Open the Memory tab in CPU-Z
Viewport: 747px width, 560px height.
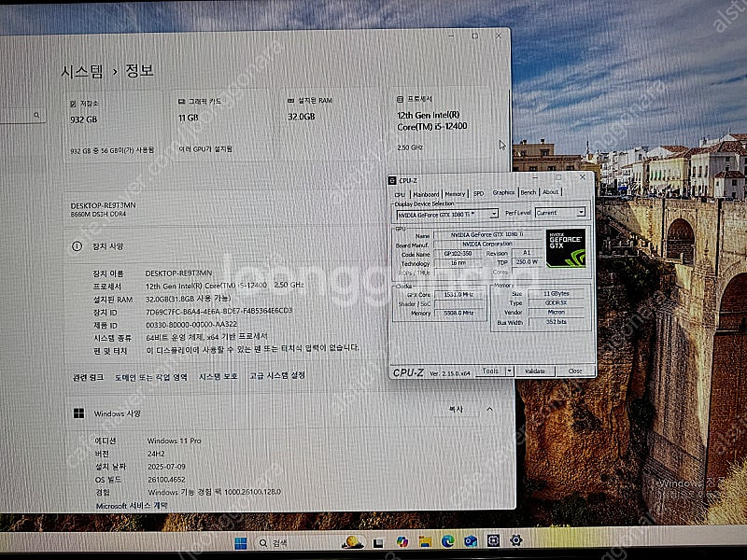[455, 193]
